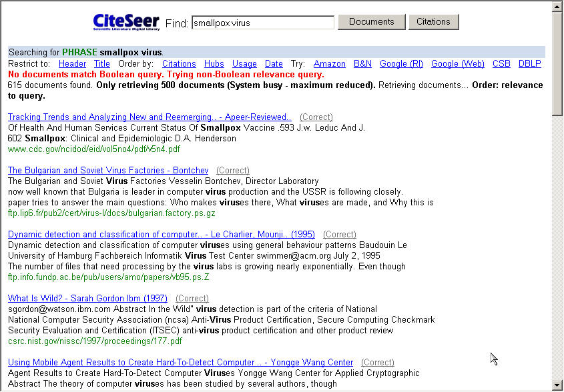Open 'Tracking Trends and Analyzing New and Reemerging' result
Screen dimensions: 564x392
(x=150, y=117)
